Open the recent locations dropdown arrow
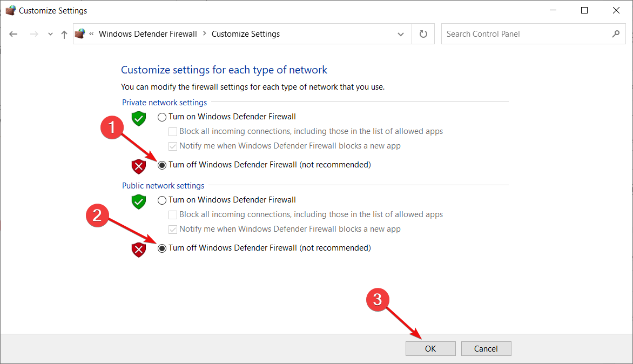Viewport: 633px width, 364px height. pyautogui.click(x=50, y=34)
